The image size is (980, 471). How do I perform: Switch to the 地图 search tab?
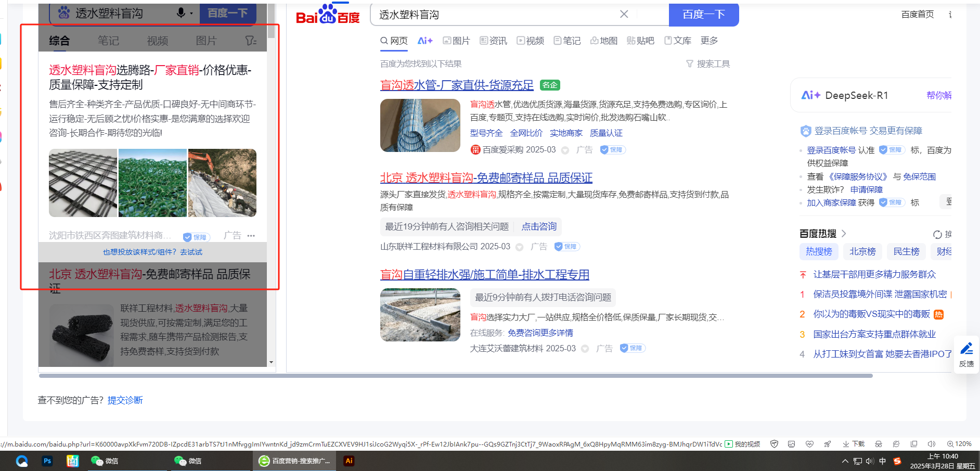pos(603,41)
